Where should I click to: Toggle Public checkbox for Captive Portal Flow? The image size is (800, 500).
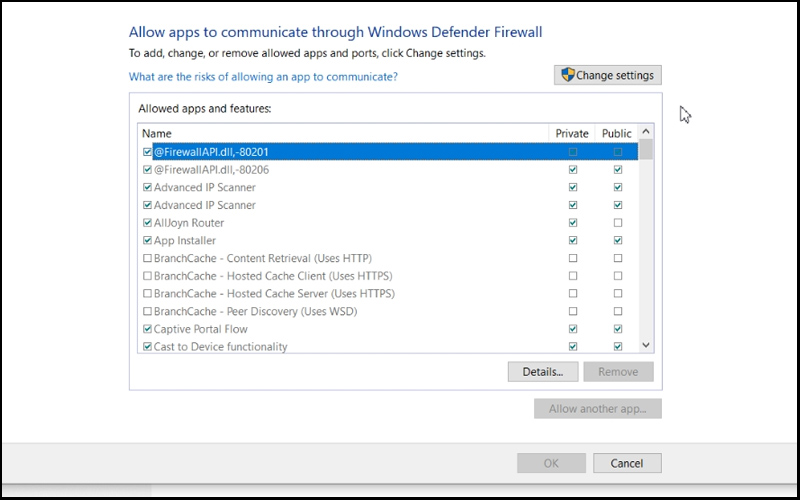click(x=618, y=329)
